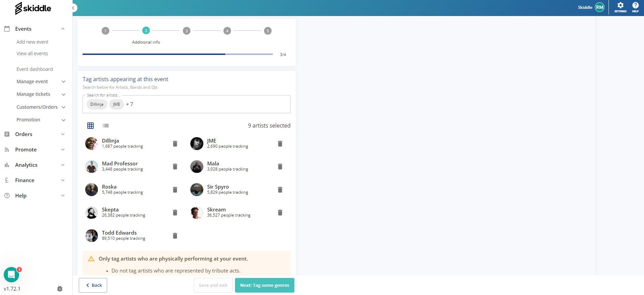Delete Todd Edwards from the artist list
The height and width of the screenshot is (295, 644).
175,236
